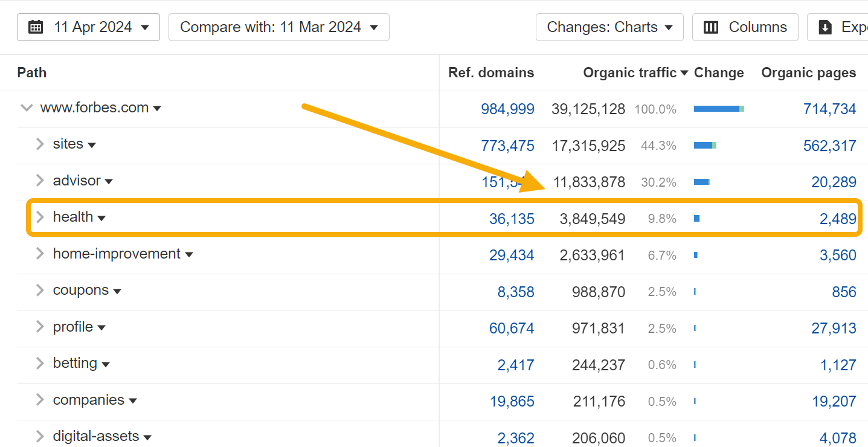Screen dimensions: 868x447
Task: Click the expand arrow beside digital-assets
Action: 39,436
